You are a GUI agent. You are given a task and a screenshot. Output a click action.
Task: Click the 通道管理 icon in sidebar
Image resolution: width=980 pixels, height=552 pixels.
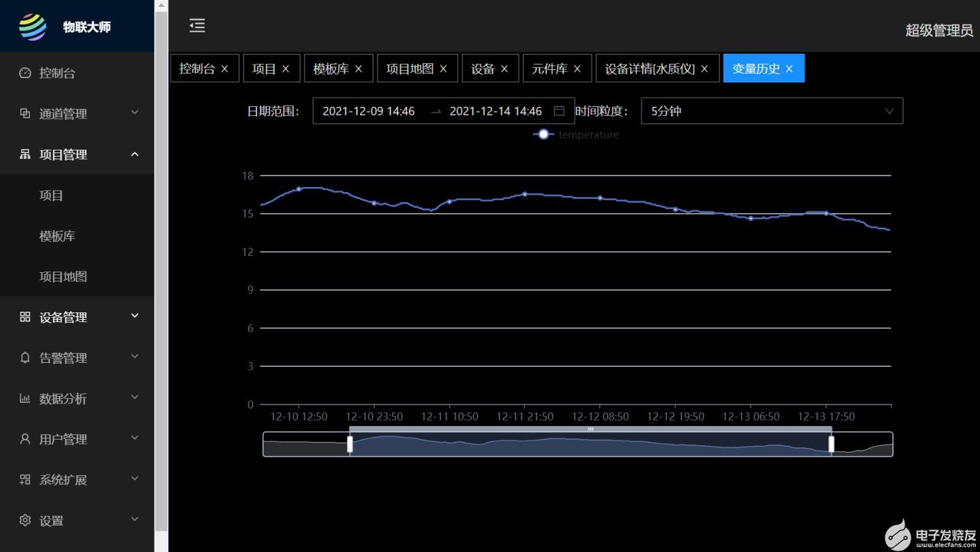[25, 114]
